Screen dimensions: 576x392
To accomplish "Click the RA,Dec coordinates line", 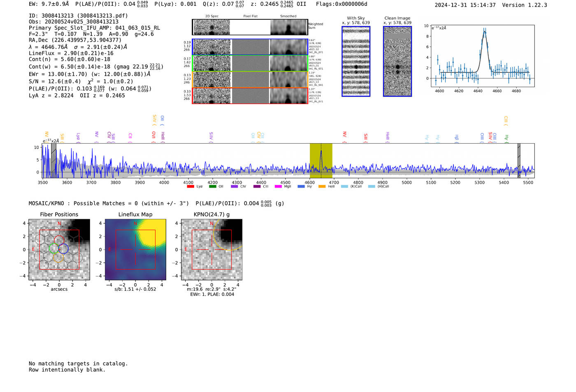I will pyautogui.click(x=75, y=40).
